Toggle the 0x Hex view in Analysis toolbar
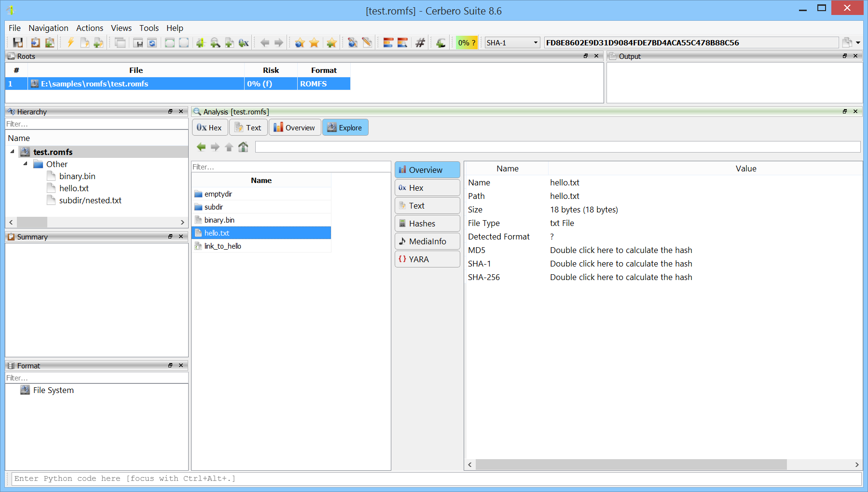The height and width of the screenshot is (492, 868). coord(209,127)
